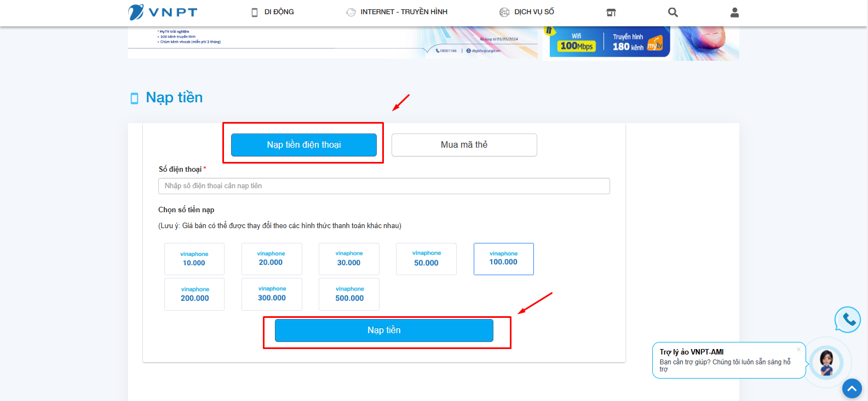Focus the phone number input field
Image resolution: width=868 pixels, height=401 pixels.
tap(384, 186)
